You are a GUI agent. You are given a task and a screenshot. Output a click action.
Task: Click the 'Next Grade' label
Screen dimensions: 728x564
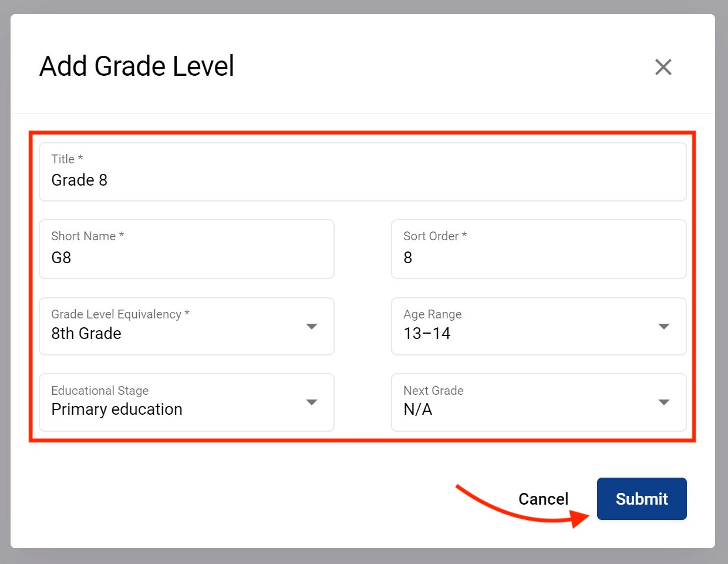point(433,391)
